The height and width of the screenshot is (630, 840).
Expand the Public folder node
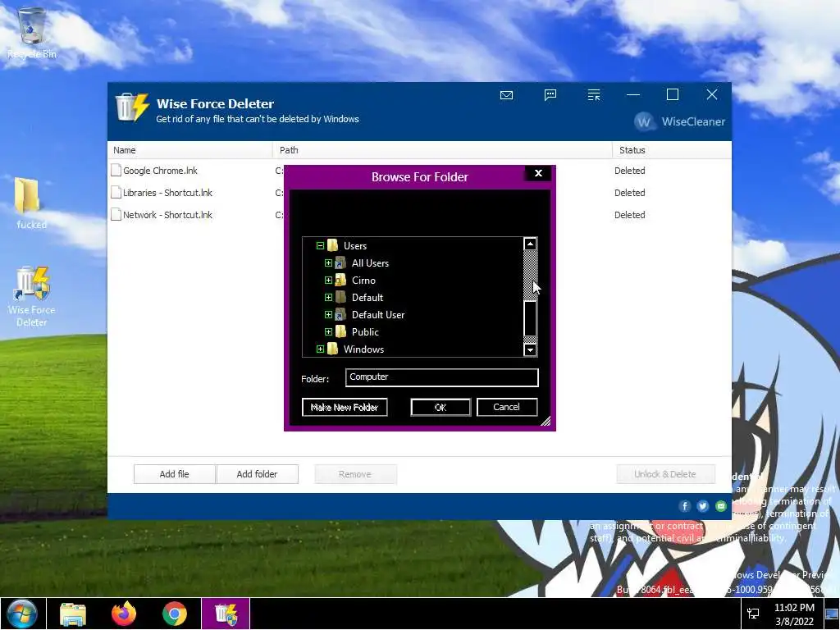tap(328, 331)
